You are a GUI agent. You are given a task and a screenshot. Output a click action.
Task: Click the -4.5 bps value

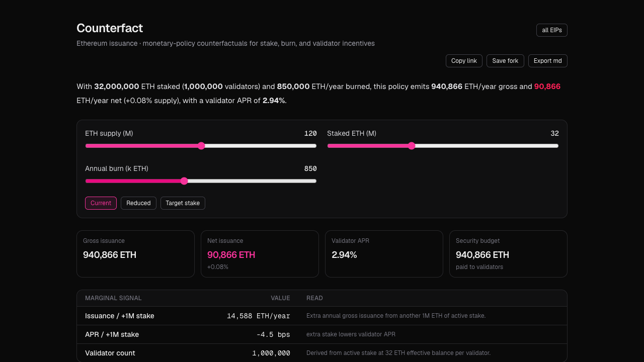pos(273,334)
